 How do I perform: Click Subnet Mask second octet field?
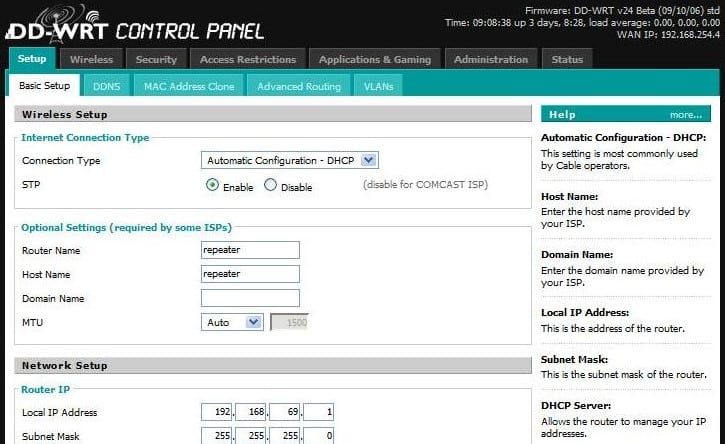(x=251, y=435)
